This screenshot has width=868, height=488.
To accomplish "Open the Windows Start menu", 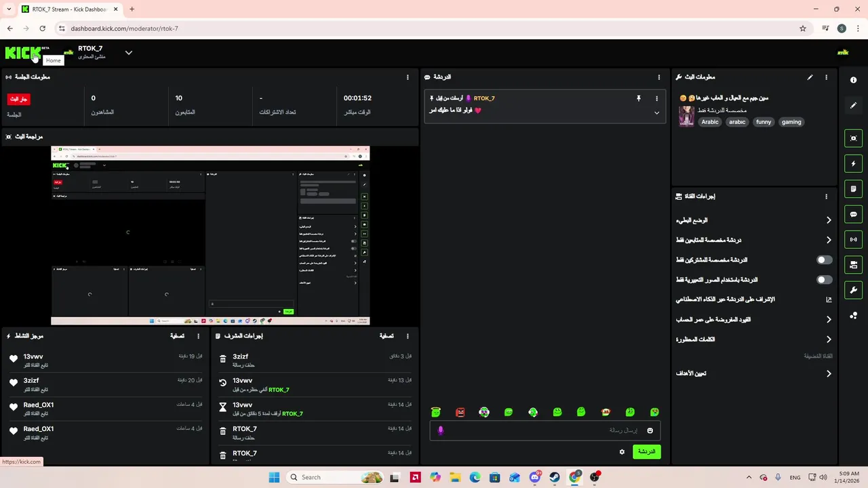I will click(274, 477).
